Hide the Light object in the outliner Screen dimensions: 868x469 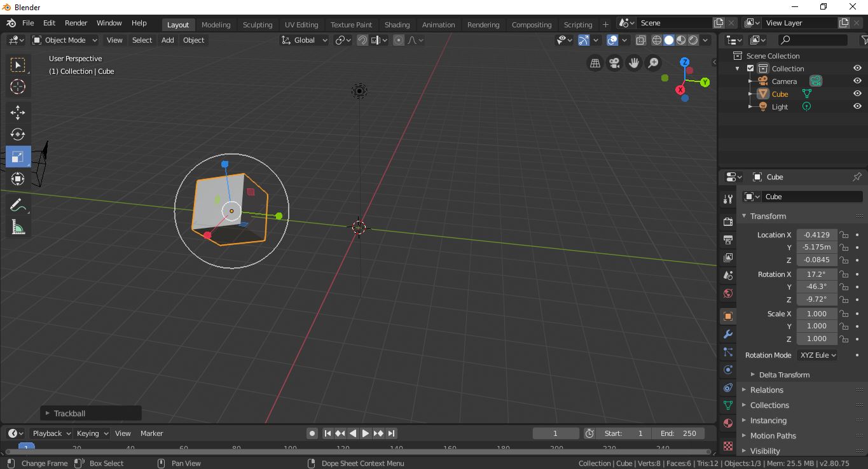[857, 106]
